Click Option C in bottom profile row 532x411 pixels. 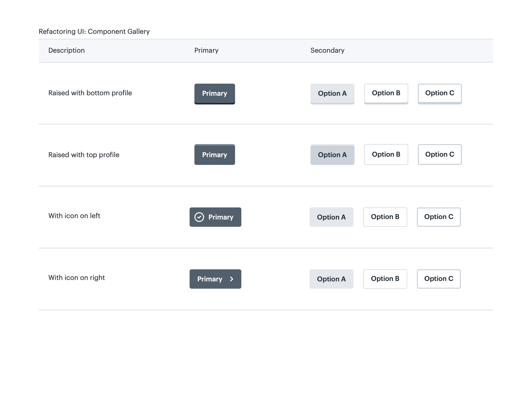point(439,93)
